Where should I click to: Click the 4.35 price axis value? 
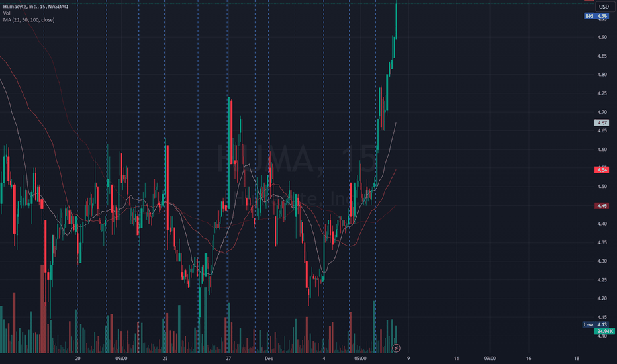(x=602, y=242)
